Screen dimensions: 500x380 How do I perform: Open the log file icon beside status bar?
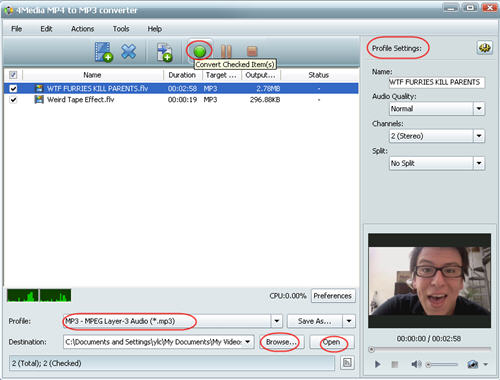coord(347,362)
